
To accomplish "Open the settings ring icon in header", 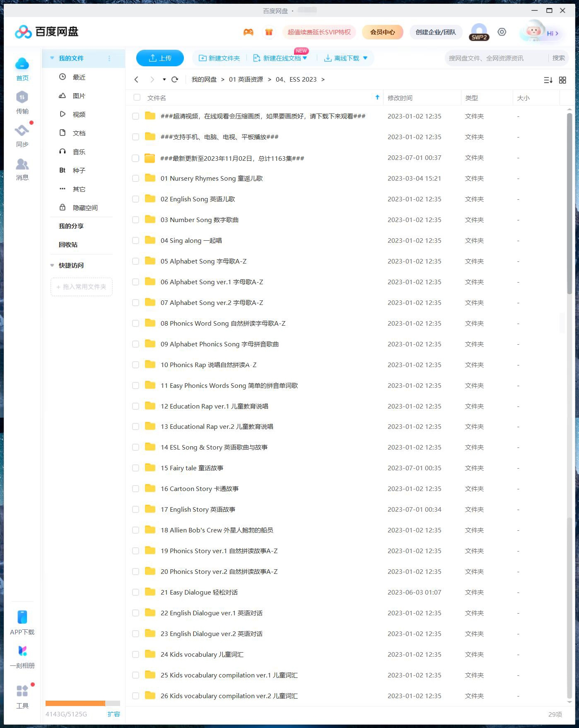I will (502, 32).
